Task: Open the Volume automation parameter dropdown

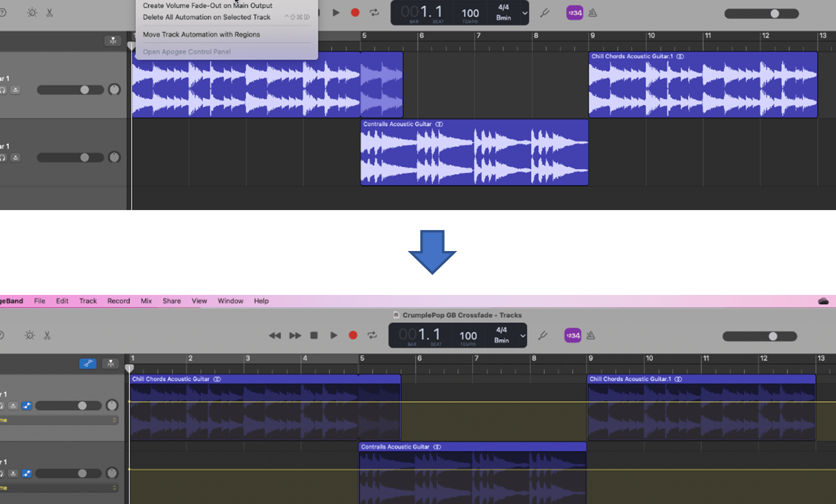Action: (58, 420)
